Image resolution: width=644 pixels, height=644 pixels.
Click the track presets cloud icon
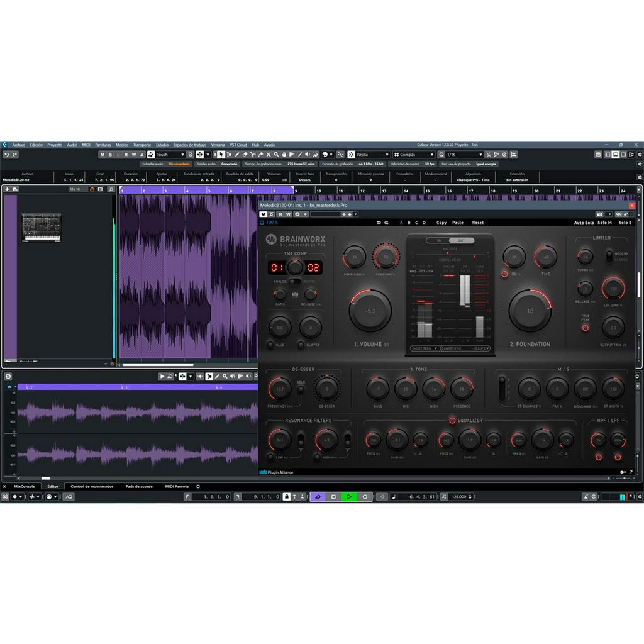click(x=15, y=189)
